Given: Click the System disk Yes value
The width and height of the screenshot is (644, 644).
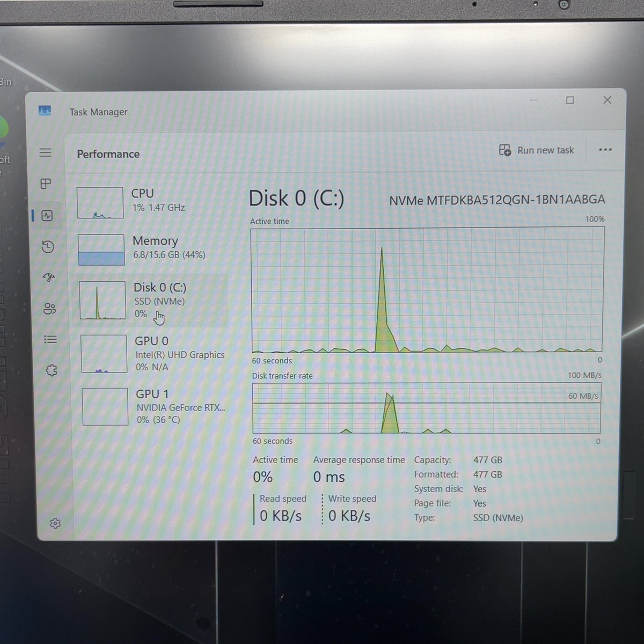Looking at the screenshot, I should coord(480,489).
